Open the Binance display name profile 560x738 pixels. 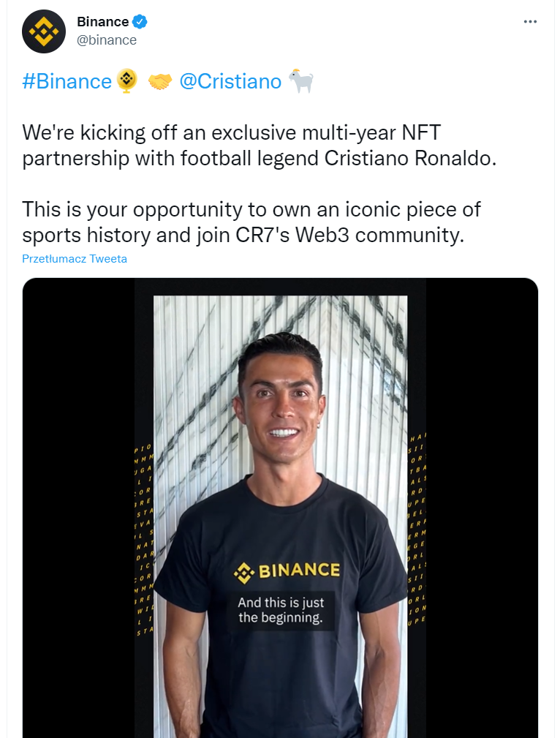(x=103, y=22)
